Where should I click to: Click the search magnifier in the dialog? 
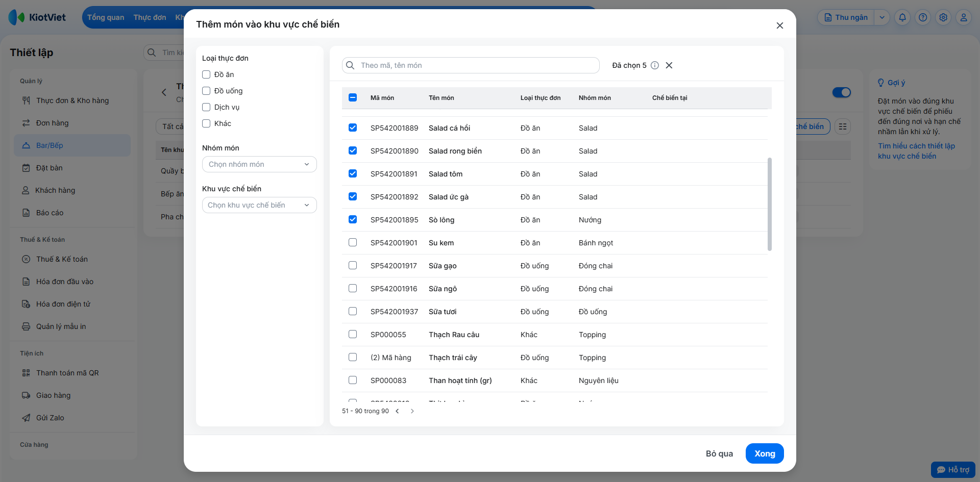[x=350, y=65]
